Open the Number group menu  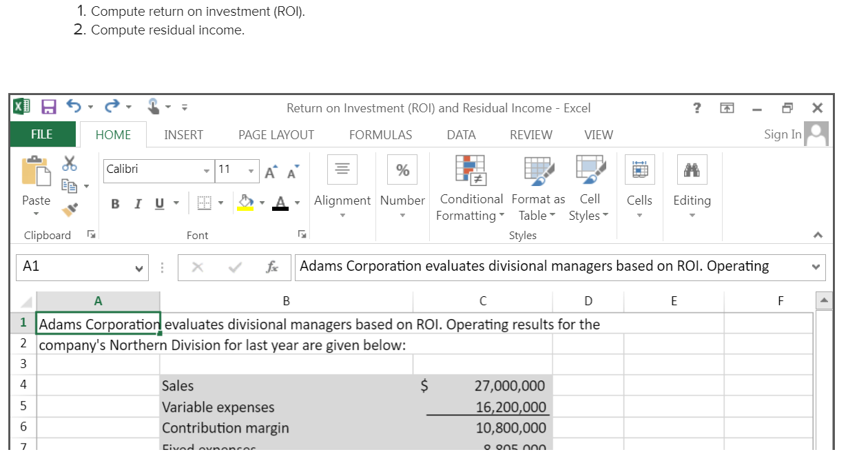(402, 187)
